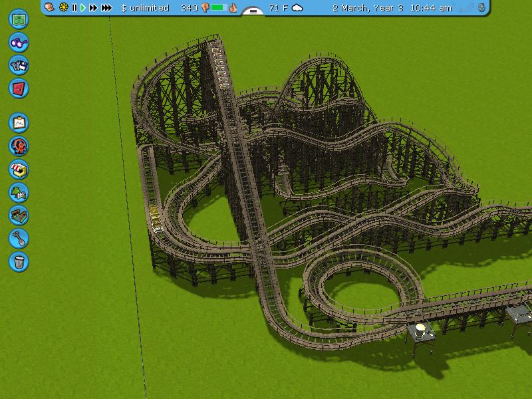Open the path building tool
This screenshot has height=399, width=532.
coord(19,215)
